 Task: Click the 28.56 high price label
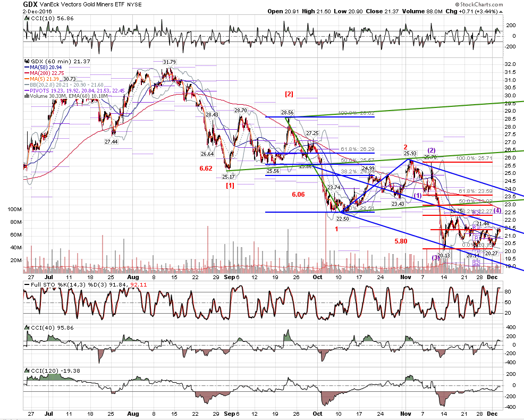288,113
